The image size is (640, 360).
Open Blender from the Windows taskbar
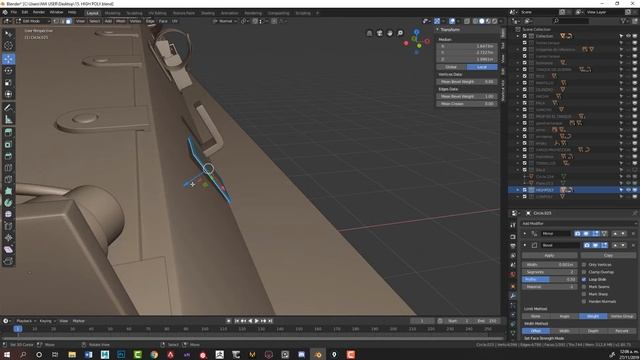pyautogui.click(x=318, y=354)
